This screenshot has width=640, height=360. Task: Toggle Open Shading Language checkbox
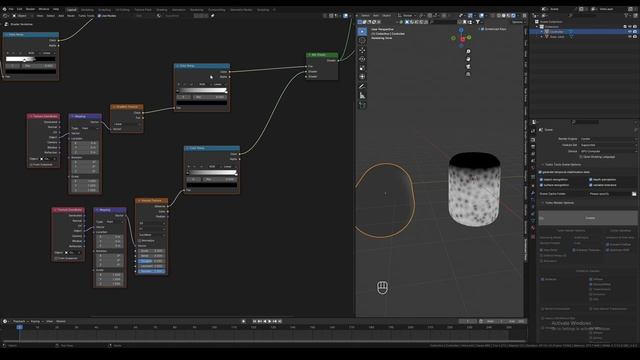(581, 157)
